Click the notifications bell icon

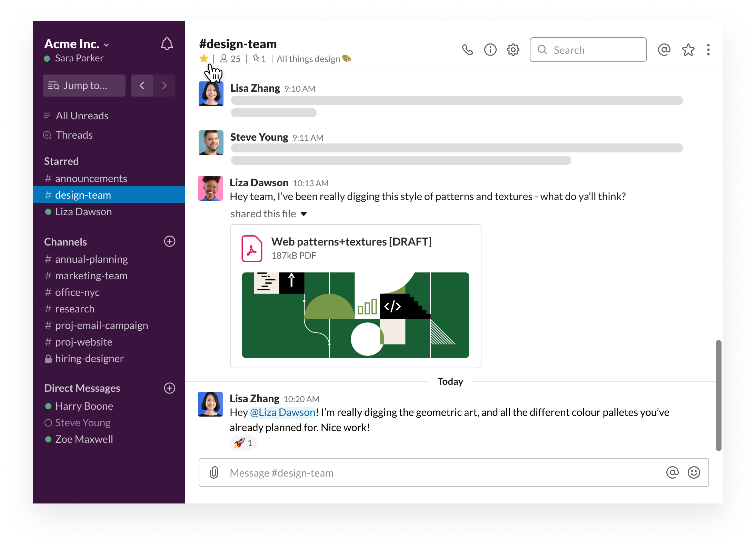pos(167,44)
